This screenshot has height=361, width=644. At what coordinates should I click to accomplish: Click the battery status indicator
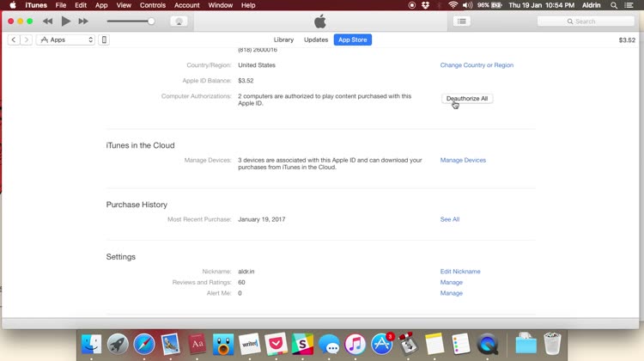click(490, 5)
